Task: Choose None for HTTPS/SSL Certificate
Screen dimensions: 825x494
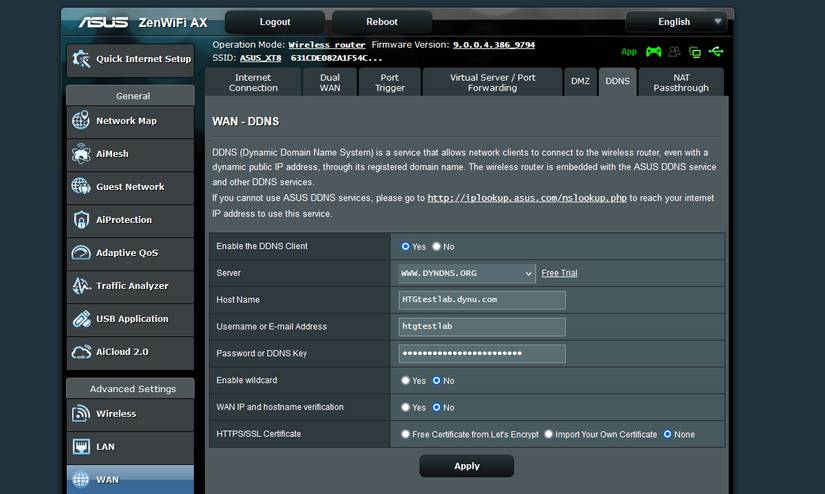Action: coord(667,434)
